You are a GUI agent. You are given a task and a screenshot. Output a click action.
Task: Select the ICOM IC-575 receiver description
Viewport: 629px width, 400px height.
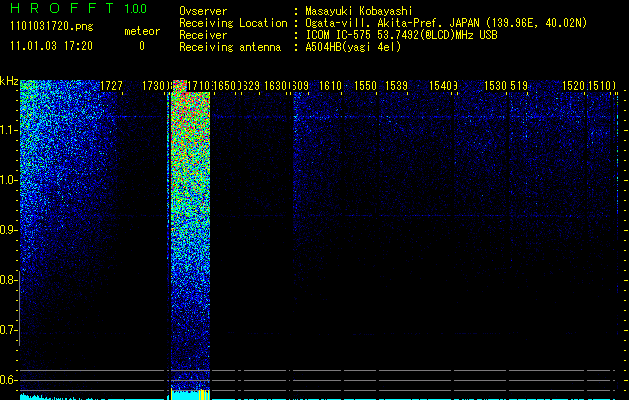pyautogui.click(x=401, y=35)
